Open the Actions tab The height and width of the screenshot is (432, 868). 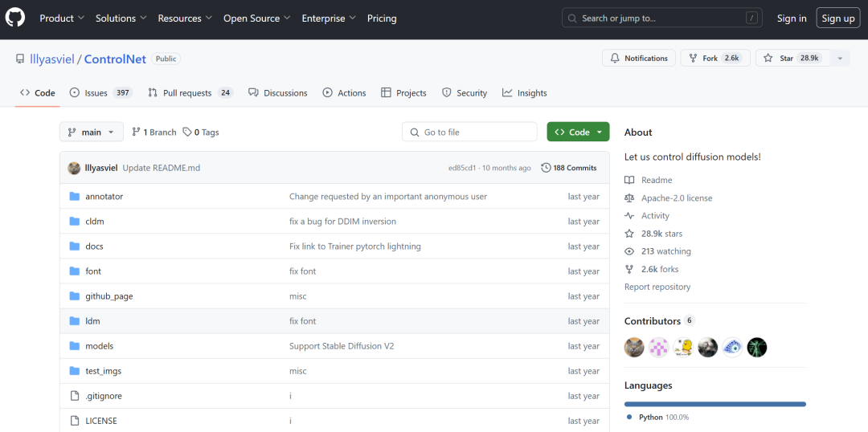pyautogui.click(x=344, y=93)
